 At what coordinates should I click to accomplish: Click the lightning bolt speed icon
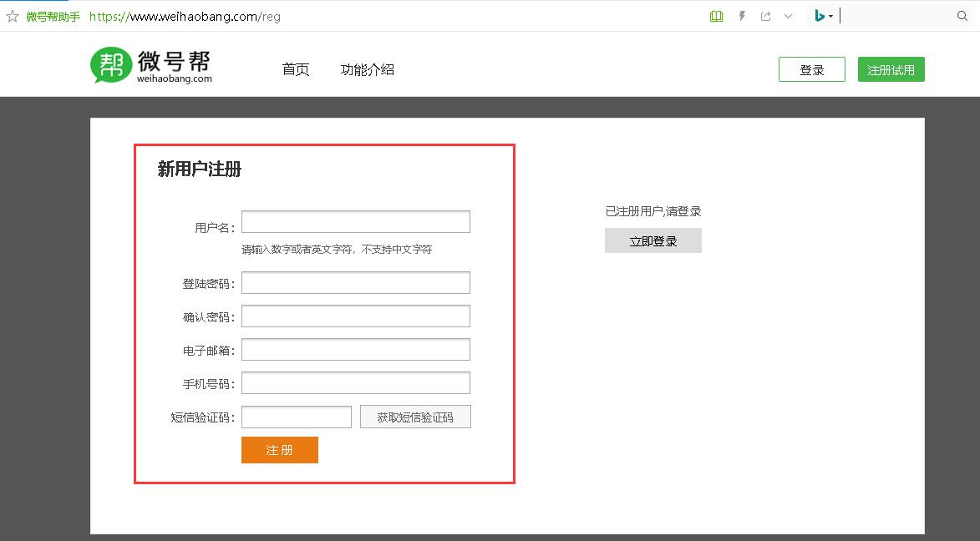tap(742, 16)
